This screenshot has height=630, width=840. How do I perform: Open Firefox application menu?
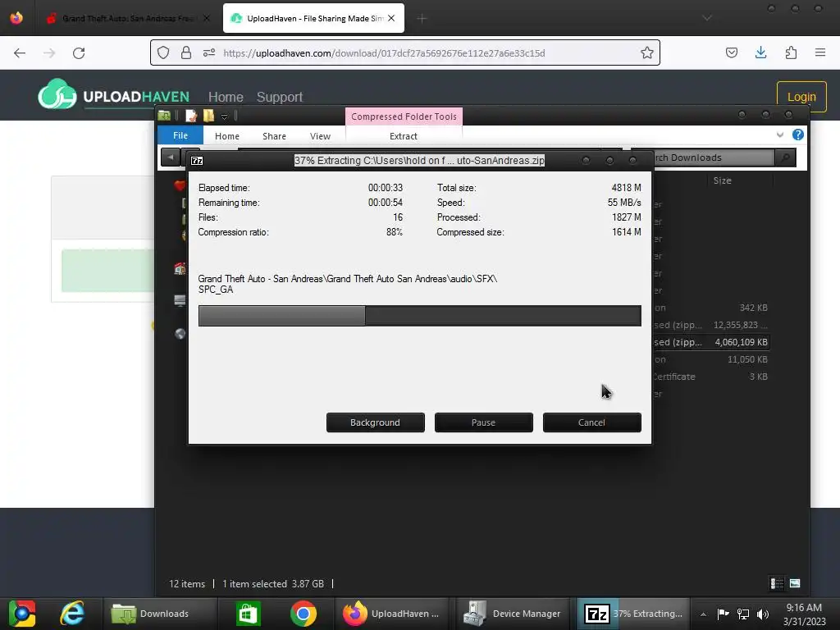[820, 52]
